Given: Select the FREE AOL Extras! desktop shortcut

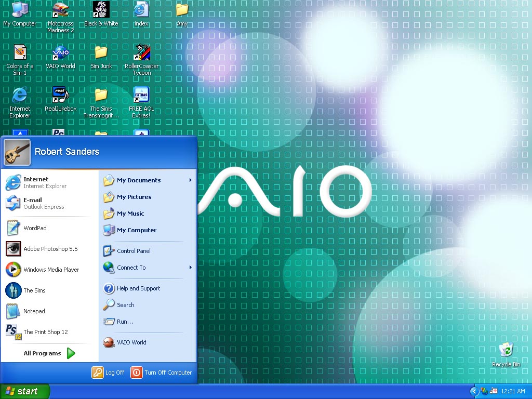Looking at the screenshot, I should (141, 102).
